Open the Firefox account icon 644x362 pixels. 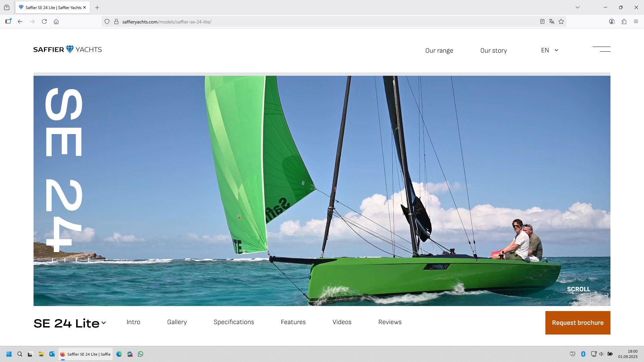coord(612,21)
